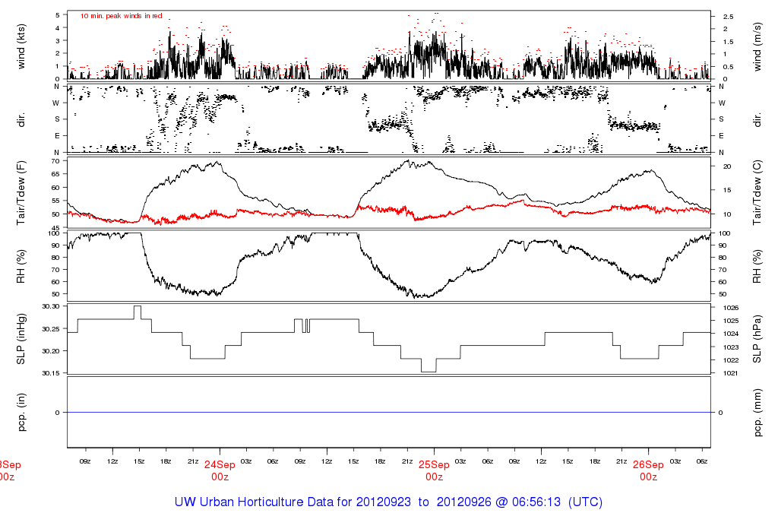Click the '1024' hPa tick label
778x532 pixels.
[x=731, y=334]
